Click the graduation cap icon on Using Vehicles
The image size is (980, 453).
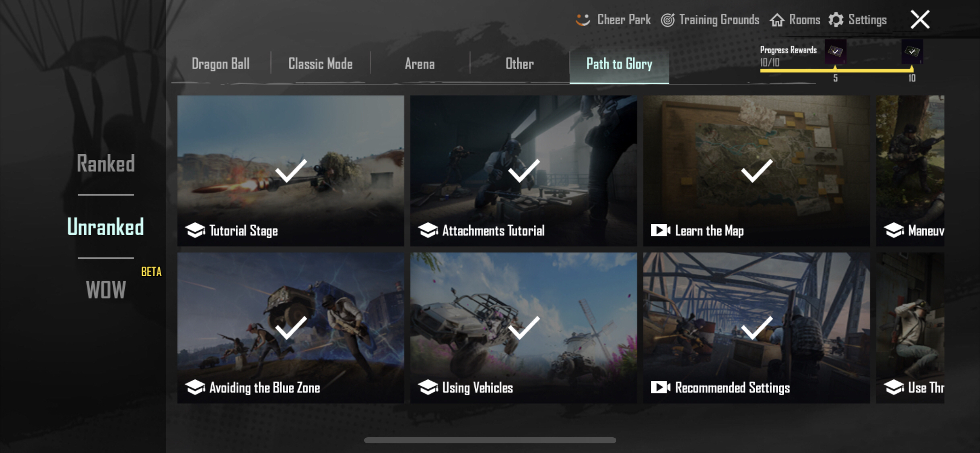tap(429, 387)
